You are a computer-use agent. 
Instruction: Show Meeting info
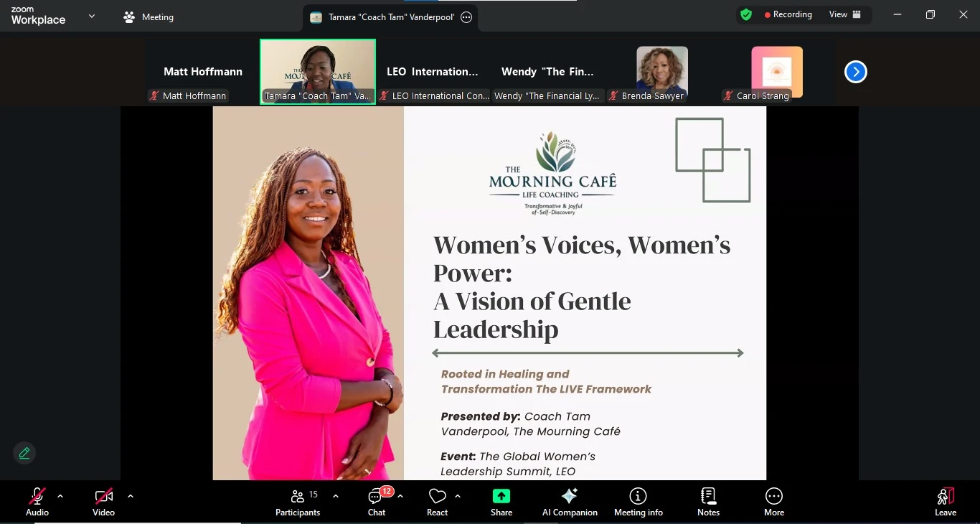638,502
